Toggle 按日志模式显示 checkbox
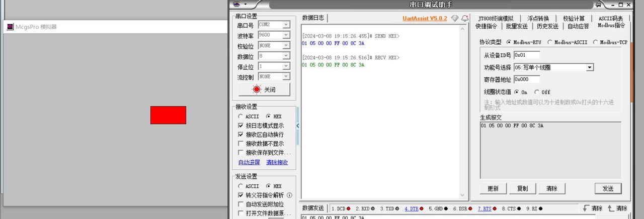Image resolution: width=644 pixels, height=219 pixels. tap(240, 126)
